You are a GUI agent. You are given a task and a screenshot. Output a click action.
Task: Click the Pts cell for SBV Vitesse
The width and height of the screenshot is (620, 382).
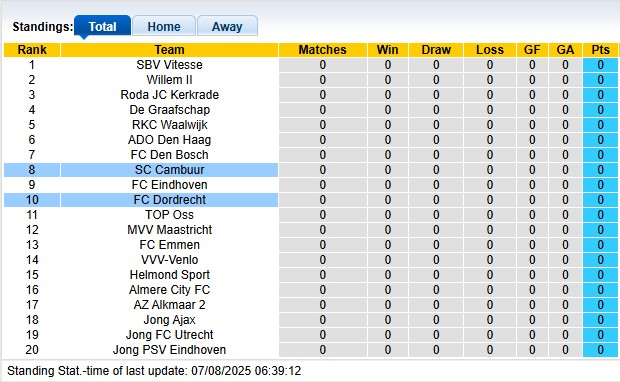(x=600, y=64)
